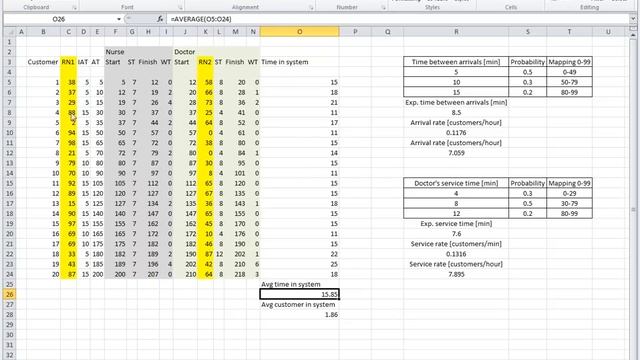The width and height of the screenshot is (640, 360).
Task: Click the Time in system value 21 in row 7
Action: 300,102
